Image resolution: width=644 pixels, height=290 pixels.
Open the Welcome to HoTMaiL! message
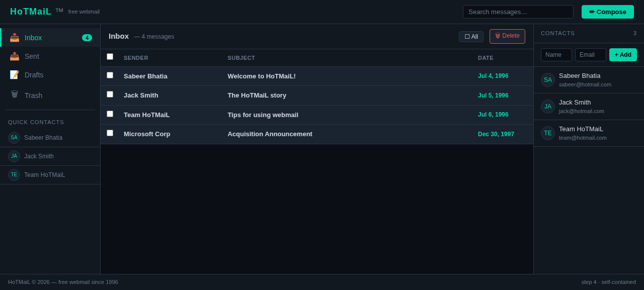click(262, 76)
